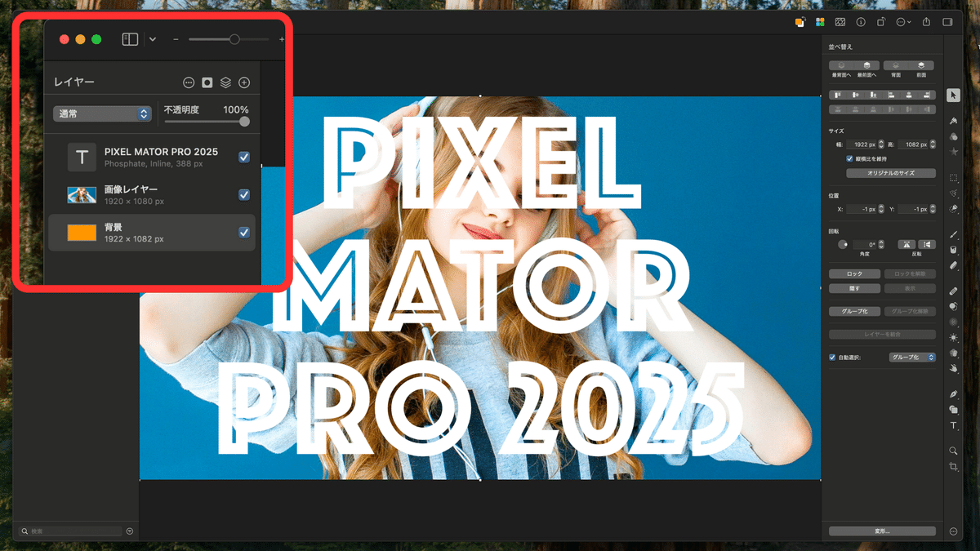
Task: Move layer backward with 背面
Action: pos(896,65)
